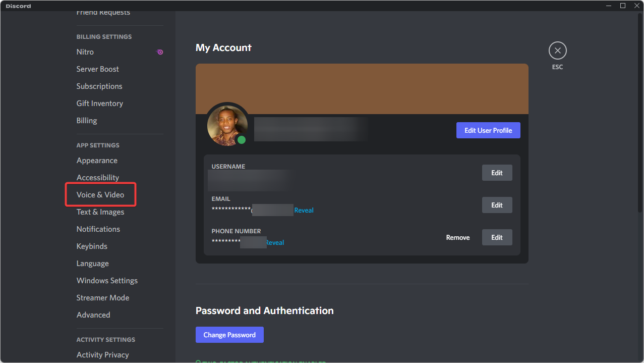644x363 pixels.
Task: Click the BILLING SETTINGS header
Action: coord(104,37)
